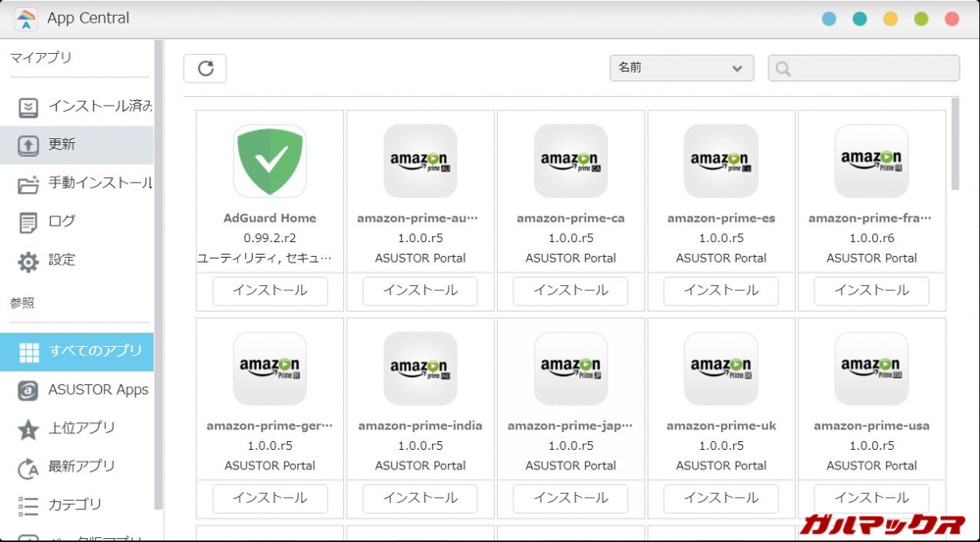Click the amazon-prime-uk app icon
The image size is (980, 542).
tap(720, 369)
